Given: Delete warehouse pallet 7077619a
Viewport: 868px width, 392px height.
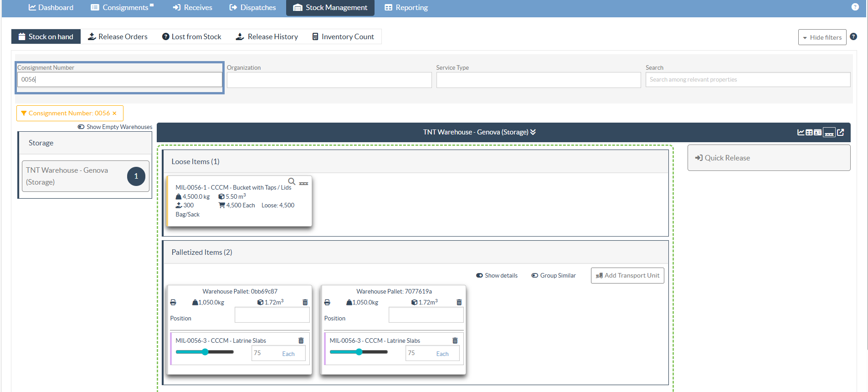Looking at the screenshot, I should click(x=459, y=302).
